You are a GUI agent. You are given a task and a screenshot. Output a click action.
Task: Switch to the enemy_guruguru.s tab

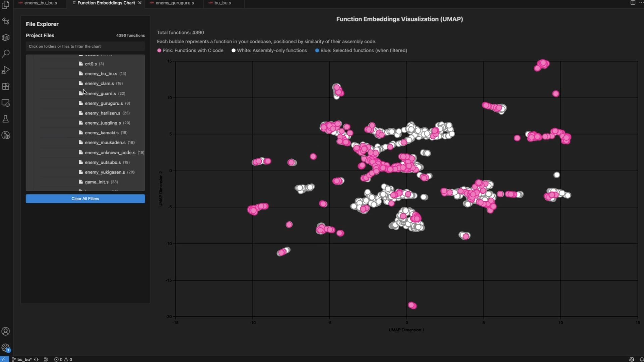pyautogui.click(x=174, y=3)
